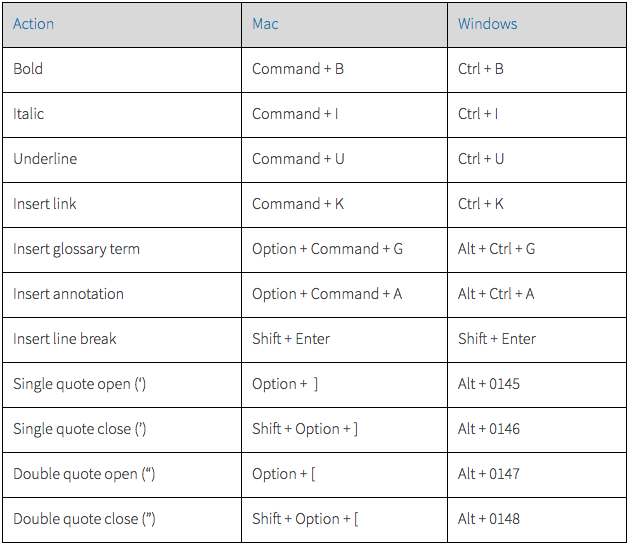Select the Command + K cell
Image resolution: width=630 pixels, height=546 pixels.
(x=344, y=205)
